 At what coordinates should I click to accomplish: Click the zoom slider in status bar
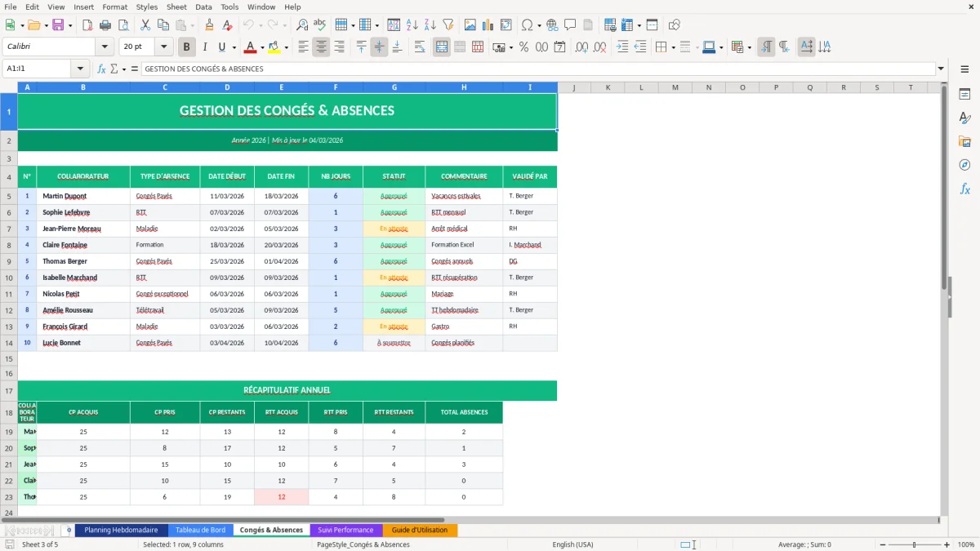point(914,544)
